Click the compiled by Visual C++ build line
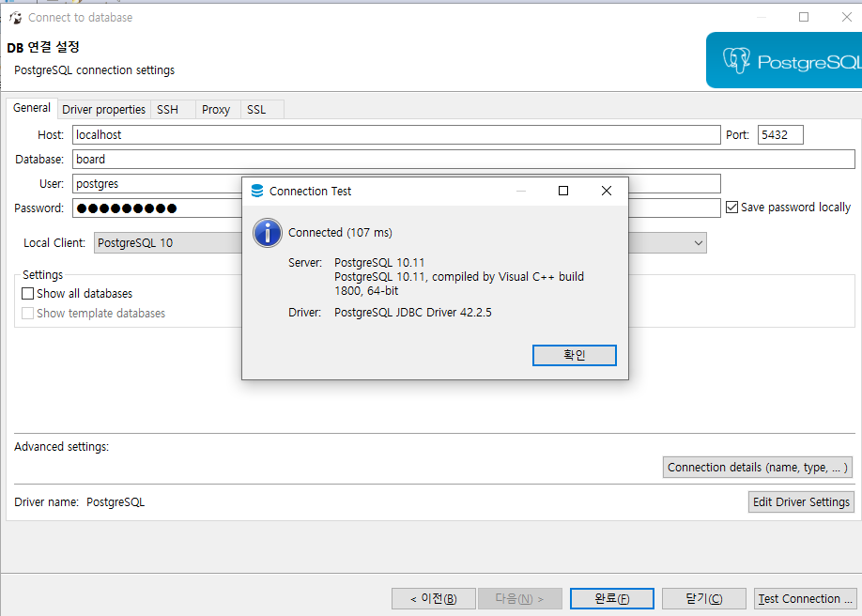862x616 pixels. 459,277
